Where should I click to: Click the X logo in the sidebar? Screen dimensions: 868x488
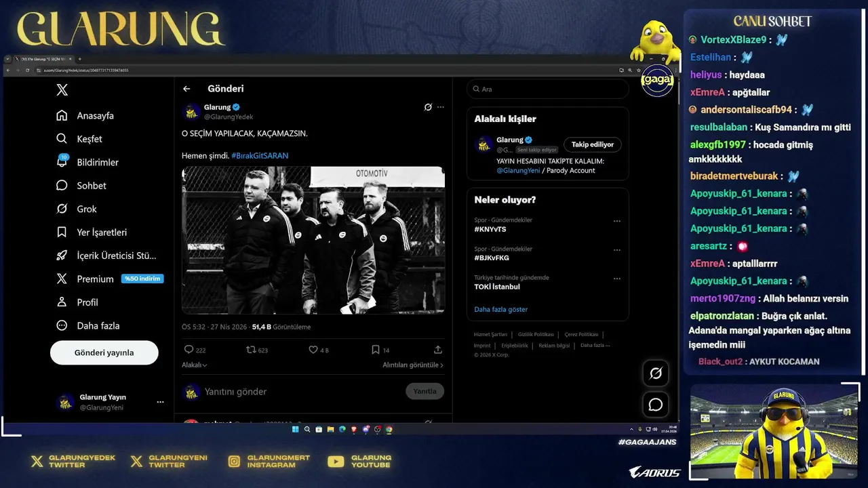point(62,90)
